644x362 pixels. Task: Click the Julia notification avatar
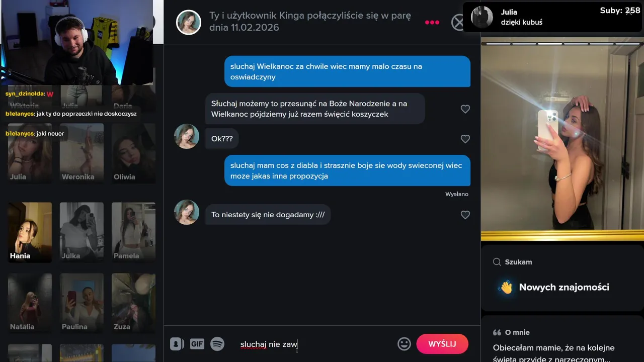tap(482, 17)
